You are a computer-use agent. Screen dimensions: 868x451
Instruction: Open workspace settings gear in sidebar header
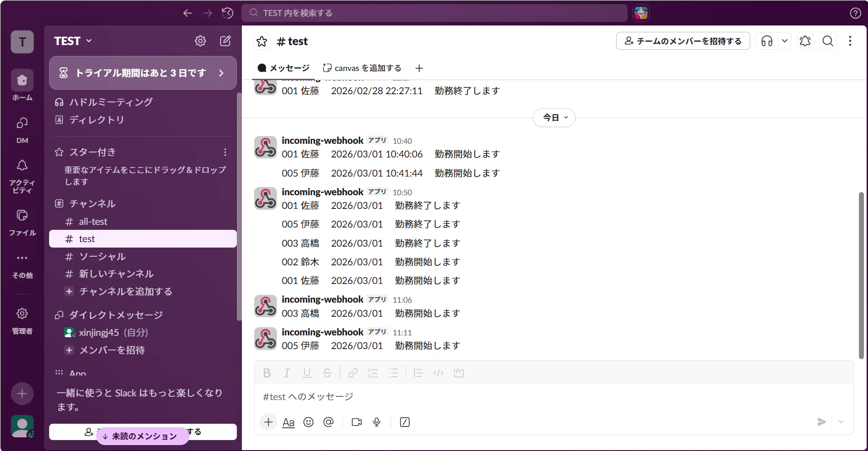click(200, 41)
